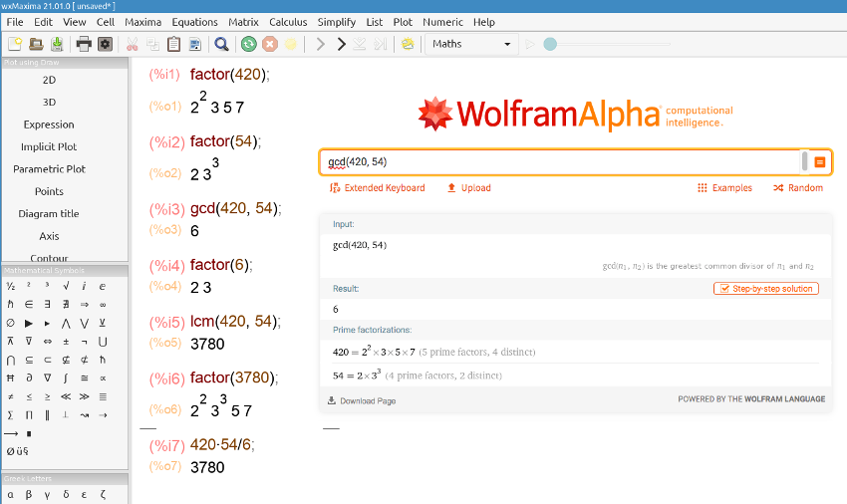Insert the not-equal symbol
The image size is (847, 504).
tap(10, 396)
